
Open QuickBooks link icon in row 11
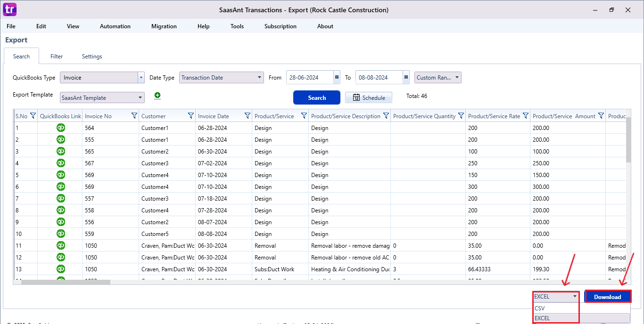point(61,245)
